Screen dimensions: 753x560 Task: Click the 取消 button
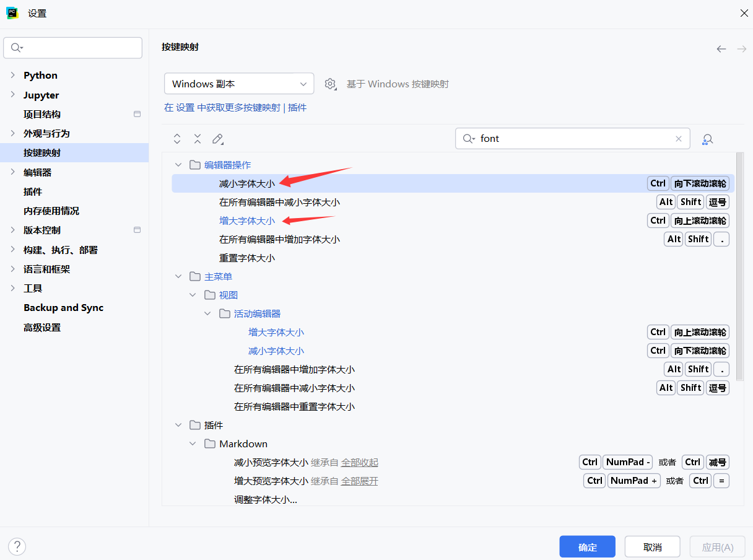[652, 547]
